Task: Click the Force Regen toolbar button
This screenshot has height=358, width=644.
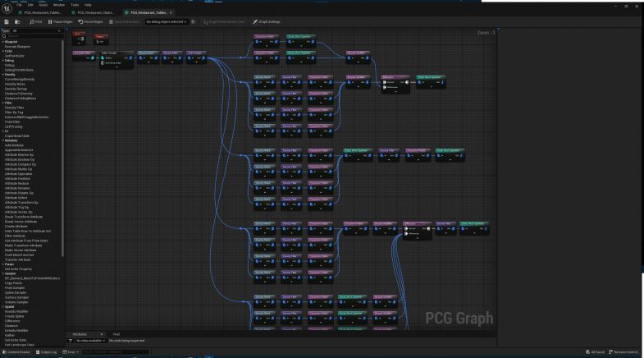Action: (x=90, y=22)
